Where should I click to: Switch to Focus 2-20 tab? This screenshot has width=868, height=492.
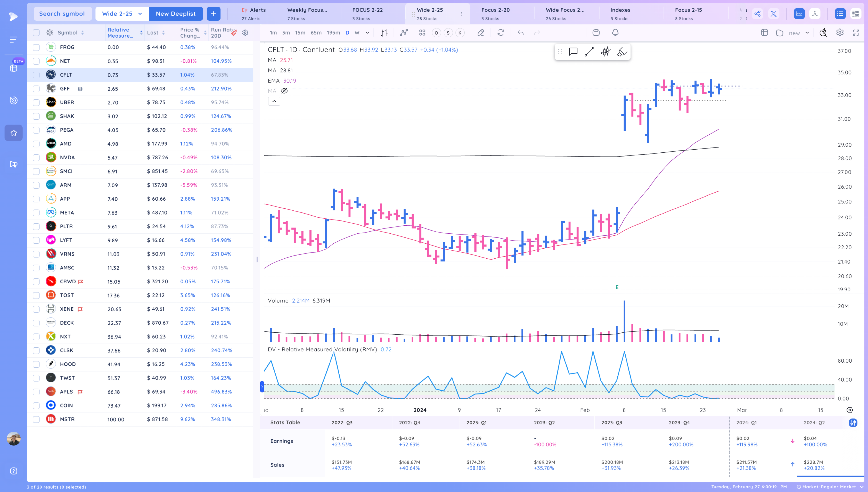495,14
